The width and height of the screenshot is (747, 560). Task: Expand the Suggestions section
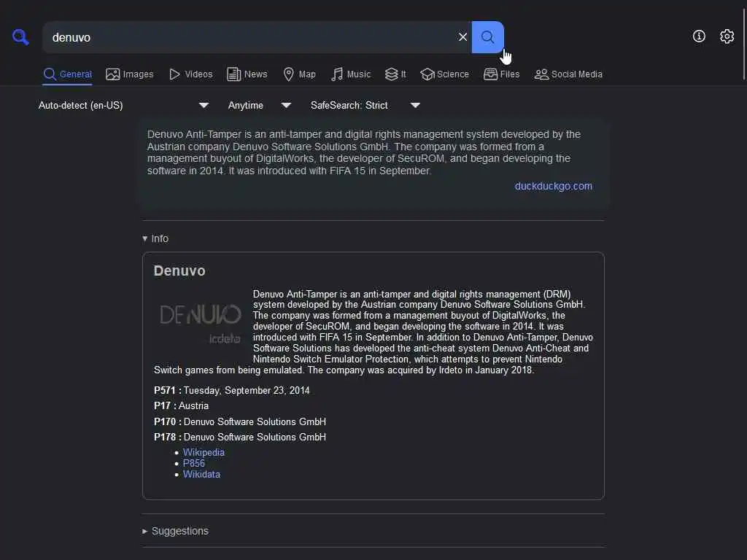tap(175, 531)
